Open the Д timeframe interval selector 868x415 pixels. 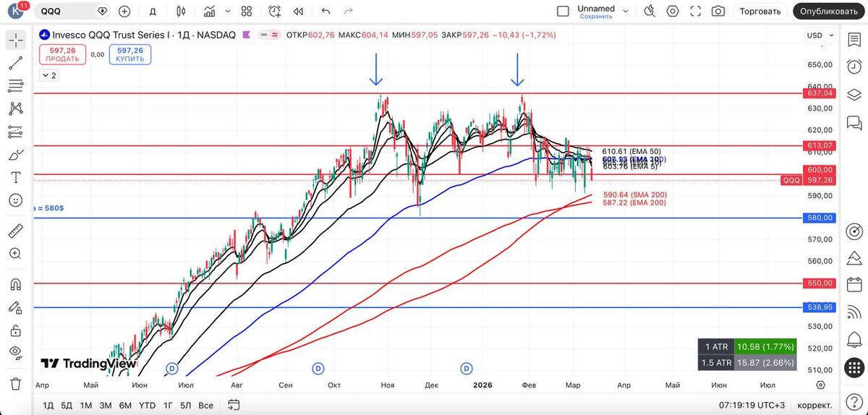(153, 11)
